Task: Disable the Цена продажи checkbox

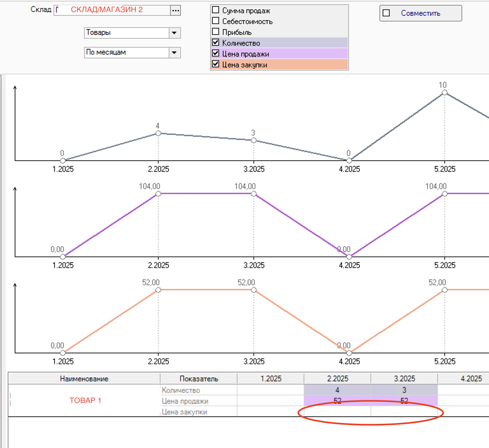Action: [216, 54]
